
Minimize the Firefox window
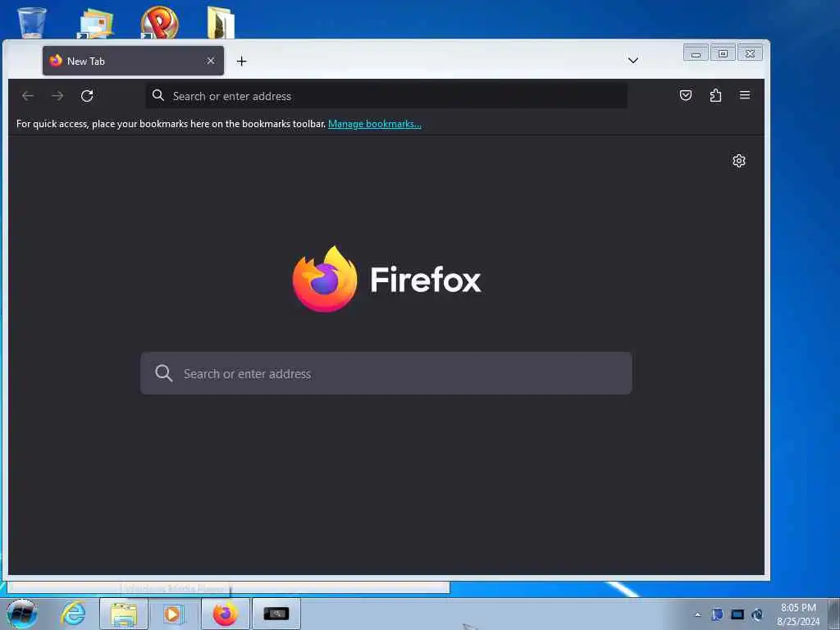pyautogui.click(x=696, y=53)
